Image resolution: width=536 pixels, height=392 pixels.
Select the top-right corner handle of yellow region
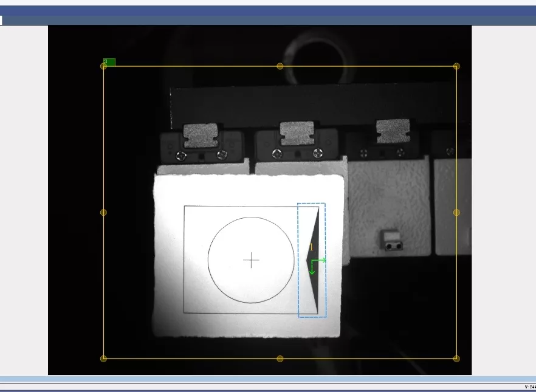click(x=456, y=66)
